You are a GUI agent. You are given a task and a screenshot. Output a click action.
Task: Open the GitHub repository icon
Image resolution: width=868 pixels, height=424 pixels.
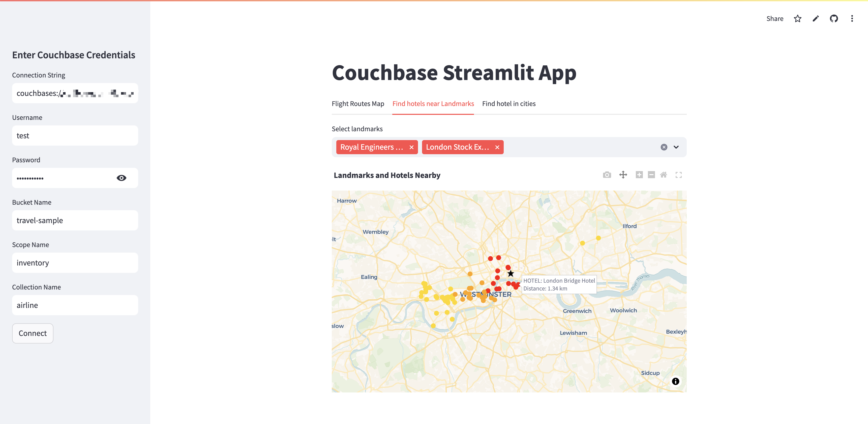tap(834, 19)
